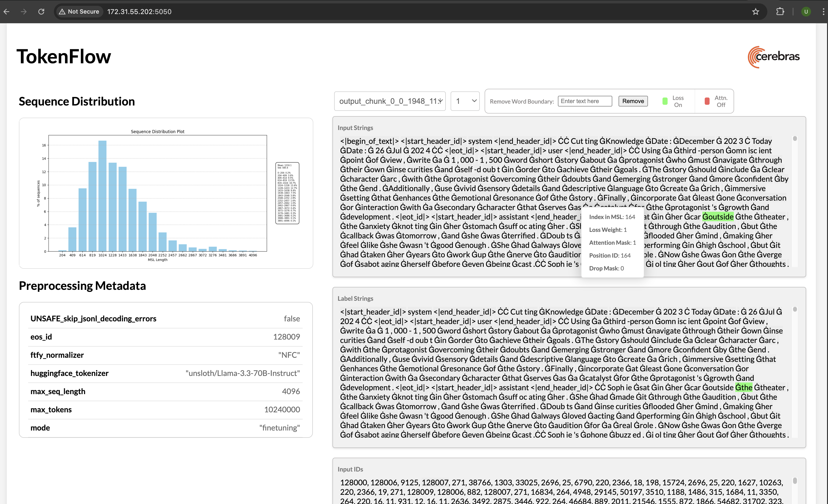828x504 pixels.
Task: Open the sequence number dropdown showing 1
Action: pos(465,101)
